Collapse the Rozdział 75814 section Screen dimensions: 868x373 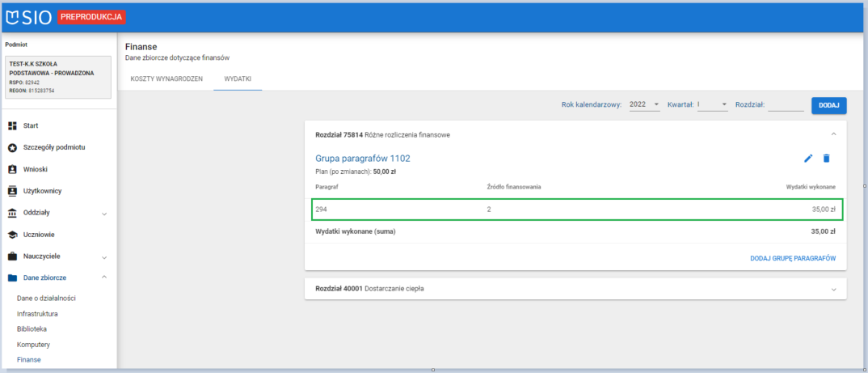[x=833, y=134]
